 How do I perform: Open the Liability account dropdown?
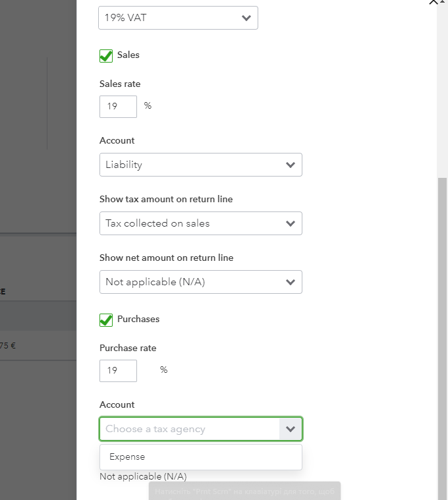click(191, 165)
